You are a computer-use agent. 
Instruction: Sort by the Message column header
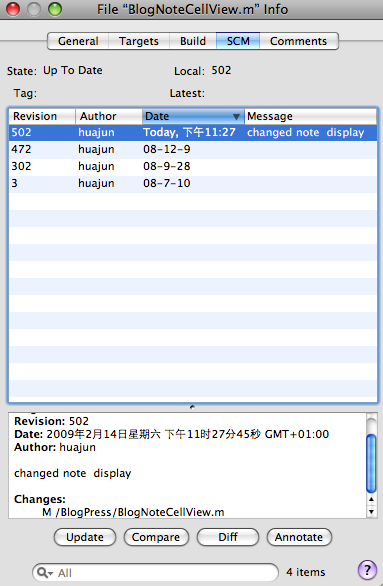(311, 116)
